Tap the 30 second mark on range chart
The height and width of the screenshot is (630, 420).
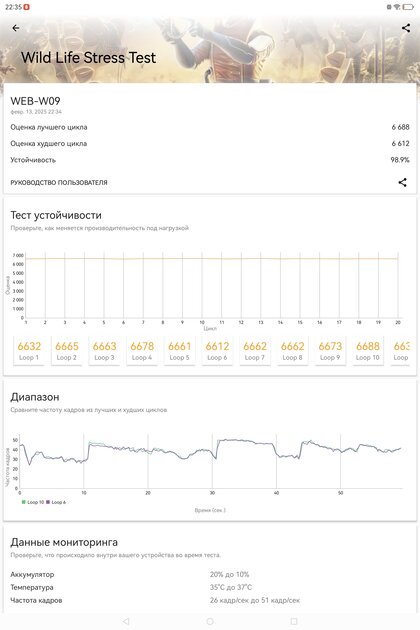click(x=212, y=493)
